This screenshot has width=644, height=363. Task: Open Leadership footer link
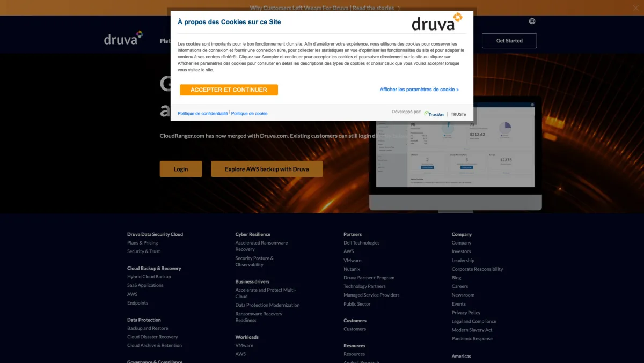(463, 261)
